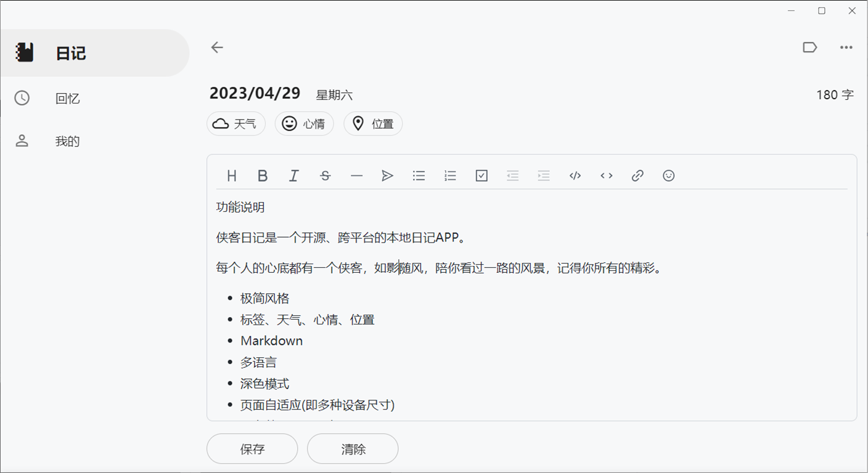Viewport: 868px width, 473px height.
Task: Toggle italic formatting in editor toolbar
Action: pos(294,176)
